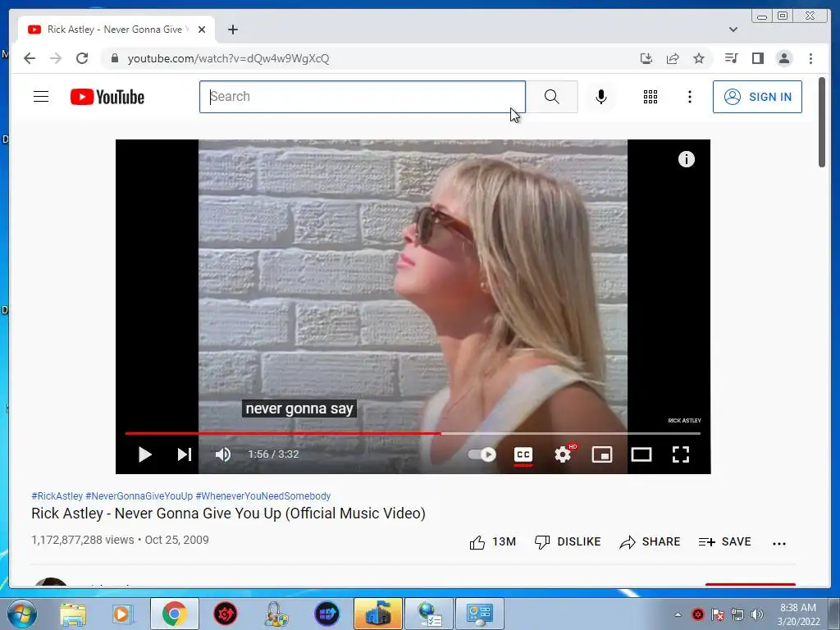Click the system volume tray icon
840x630 pixels.
tap(757, 614)
